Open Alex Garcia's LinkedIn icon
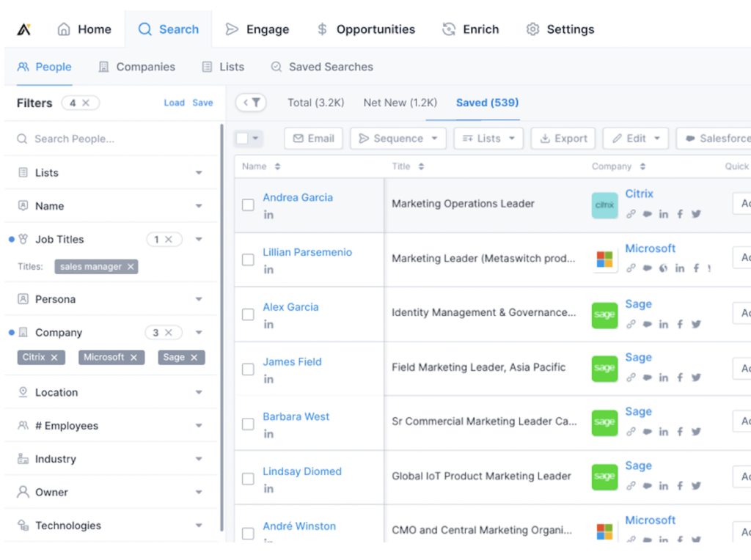 point(268,325)
